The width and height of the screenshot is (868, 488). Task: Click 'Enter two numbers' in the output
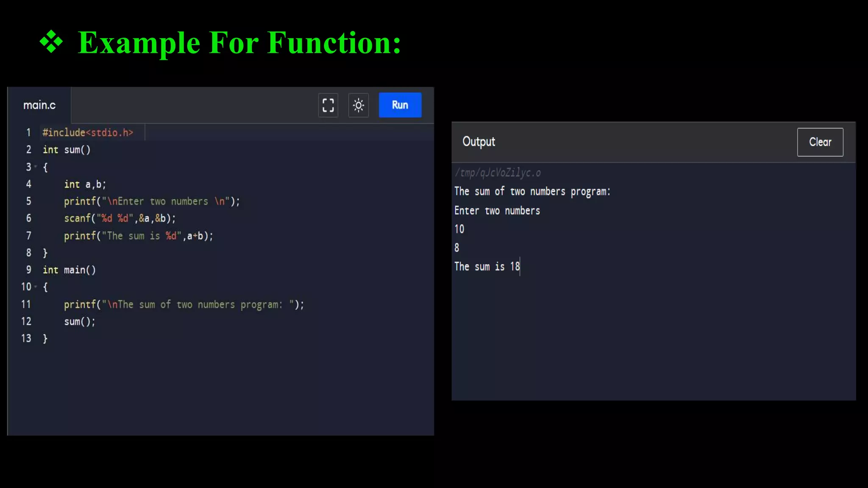[x=497, y=211]
